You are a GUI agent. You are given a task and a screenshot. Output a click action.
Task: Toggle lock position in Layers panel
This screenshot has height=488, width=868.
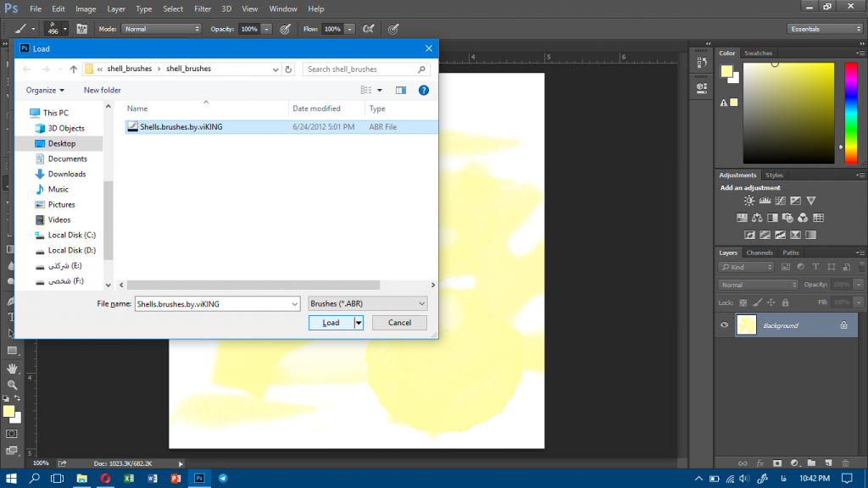click(771, 302)
